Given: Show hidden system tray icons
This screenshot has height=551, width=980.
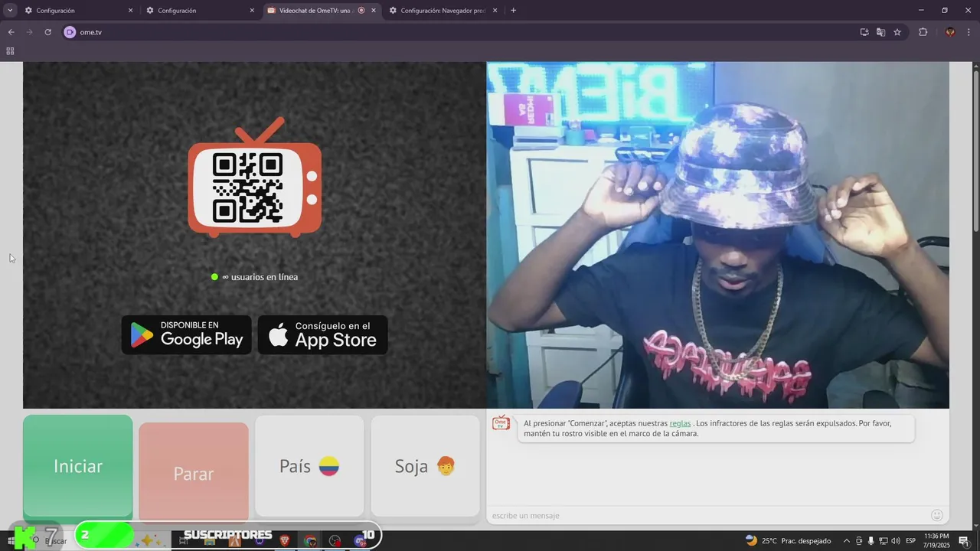Looking at the screenshot, I should coord(847,540).
